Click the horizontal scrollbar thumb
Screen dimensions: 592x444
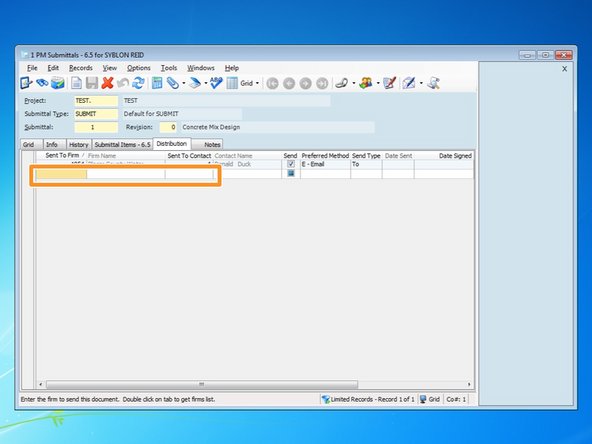click(202, 384)
